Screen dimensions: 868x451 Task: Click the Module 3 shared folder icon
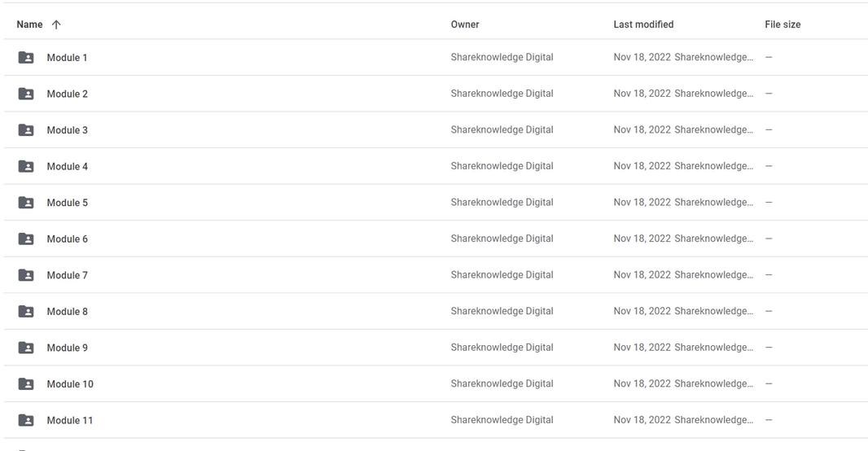(x=26, y=130)
